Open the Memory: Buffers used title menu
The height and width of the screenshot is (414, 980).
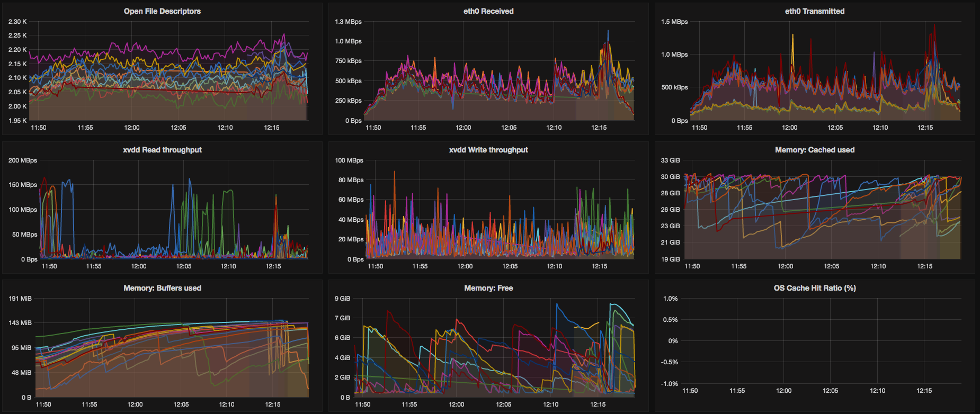[x=162, y=288]
